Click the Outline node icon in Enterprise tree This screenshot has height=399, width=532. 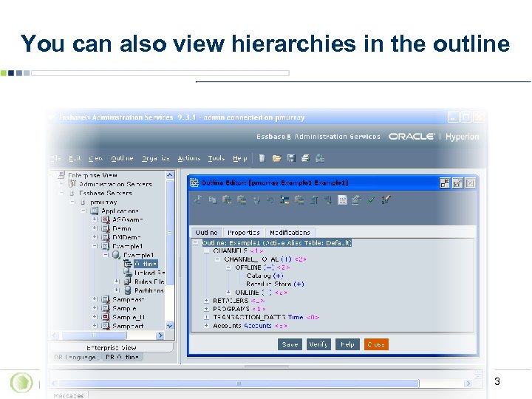pos(128,264)
